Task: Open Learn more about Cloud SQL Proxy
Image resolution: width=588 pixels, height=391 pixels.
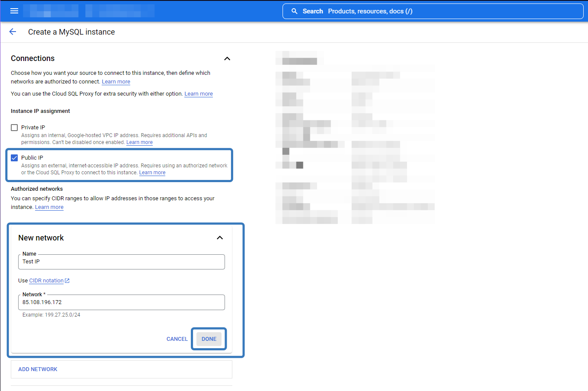Action: pyautogui.click(x=199, y=94)
